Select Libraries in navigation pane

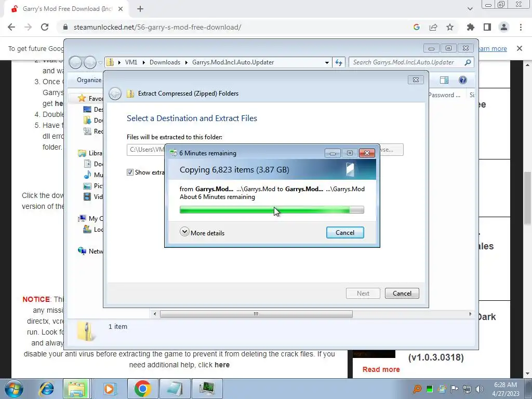point(90,153)
